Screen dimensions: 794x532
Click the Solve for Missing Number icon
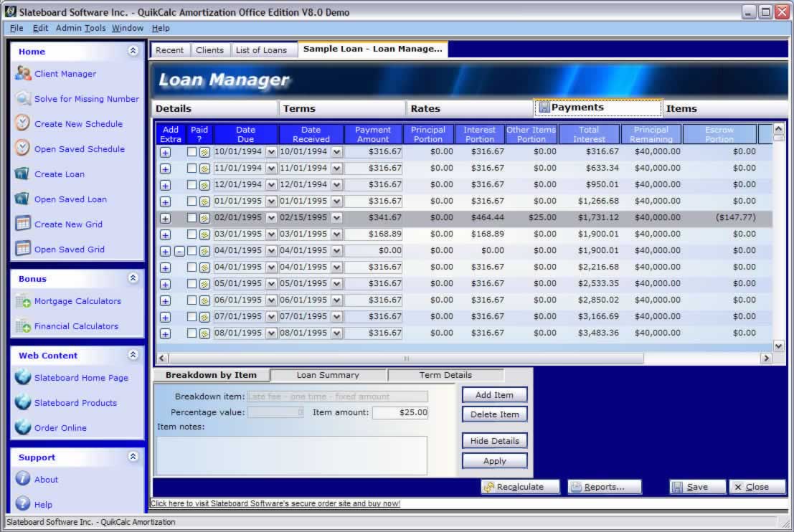22,99
